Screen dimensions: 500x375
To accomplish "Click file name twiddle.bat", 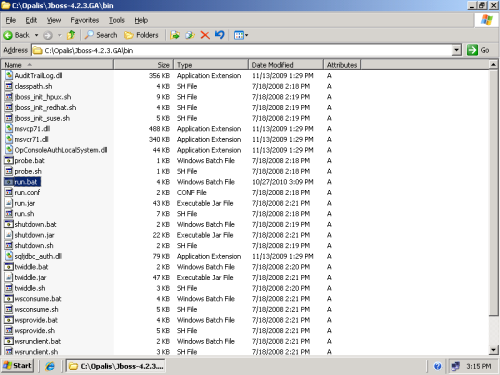I will tap(31, 267).
